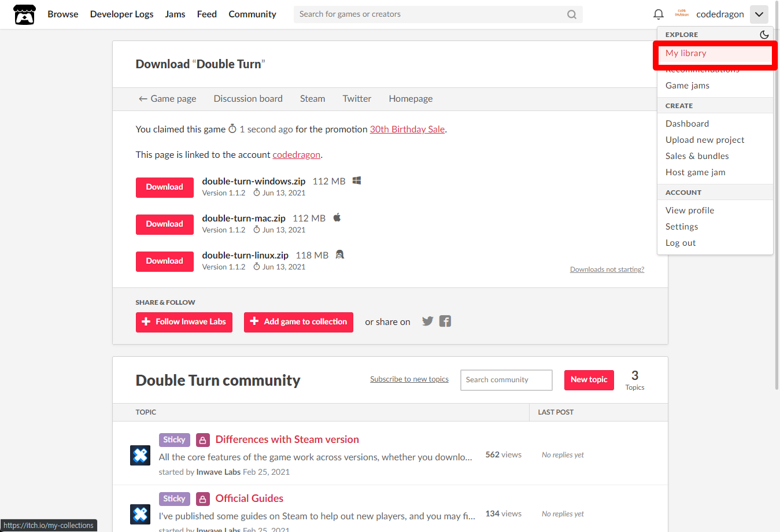780x532 pixels.
Task: Subscribe to new topics
Action: [409, 379]
